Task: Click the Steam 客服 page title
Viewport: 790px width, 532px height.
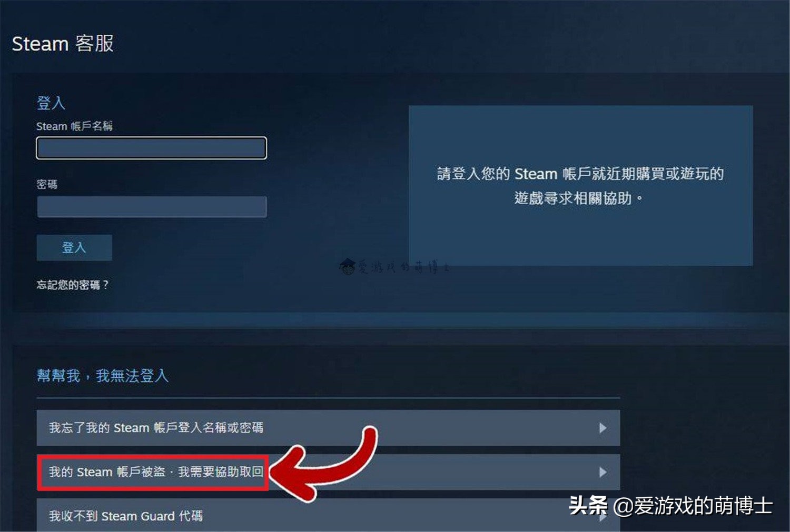Action: (63, 44)
